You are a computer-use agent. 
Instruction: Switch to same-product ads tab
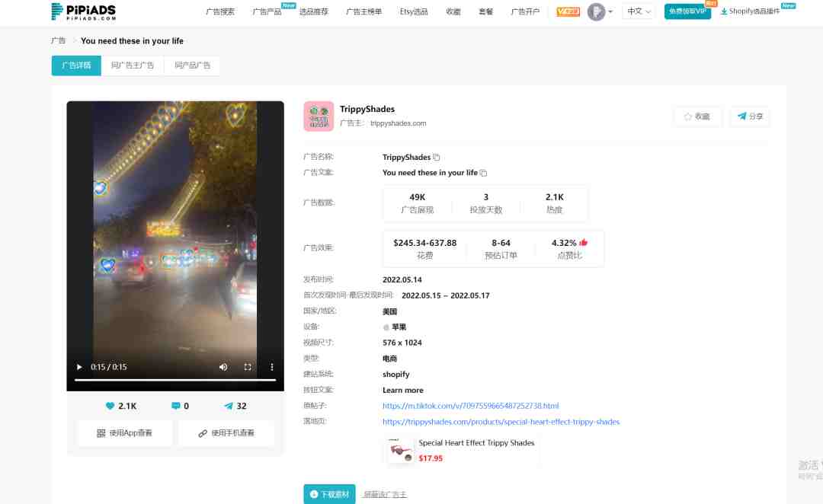click(192, 65)
